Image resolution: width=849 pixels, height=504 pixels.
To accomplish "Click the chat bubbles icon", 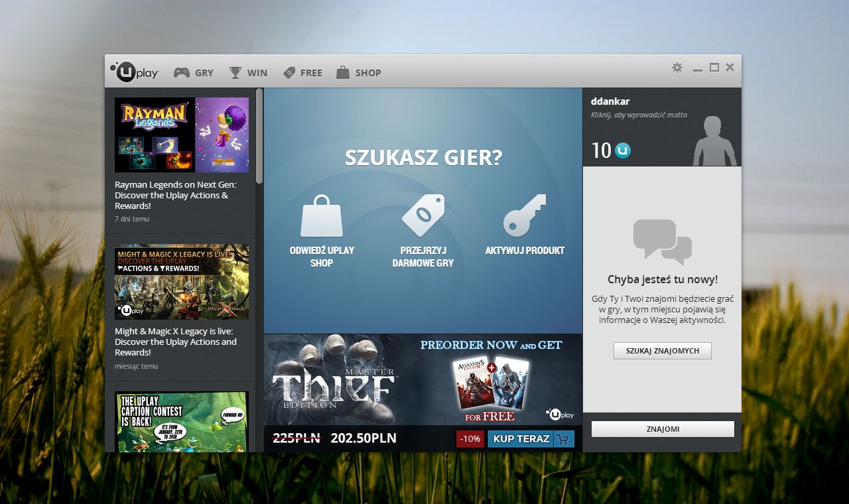I will pyautogui.click(x=663, y=241).
